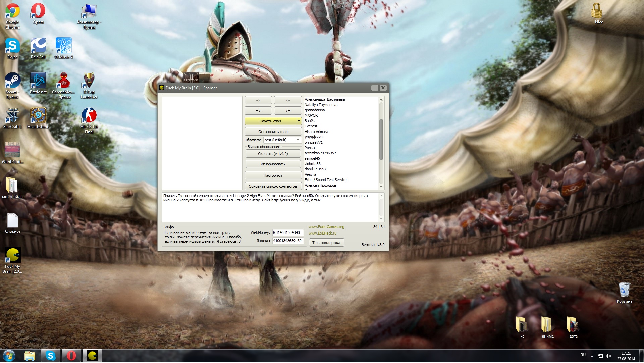The height and width of the screenshot is (363, 644).
Task: Click the Яндекс wallet number field
Action: (288, 241)
